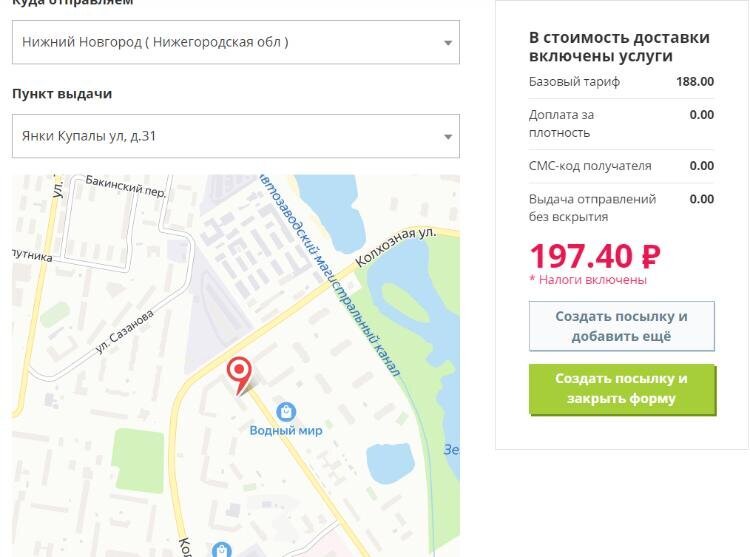Click the Автозаводский магистральный канал label
750x557 pixels.
[x=330, y=276]
